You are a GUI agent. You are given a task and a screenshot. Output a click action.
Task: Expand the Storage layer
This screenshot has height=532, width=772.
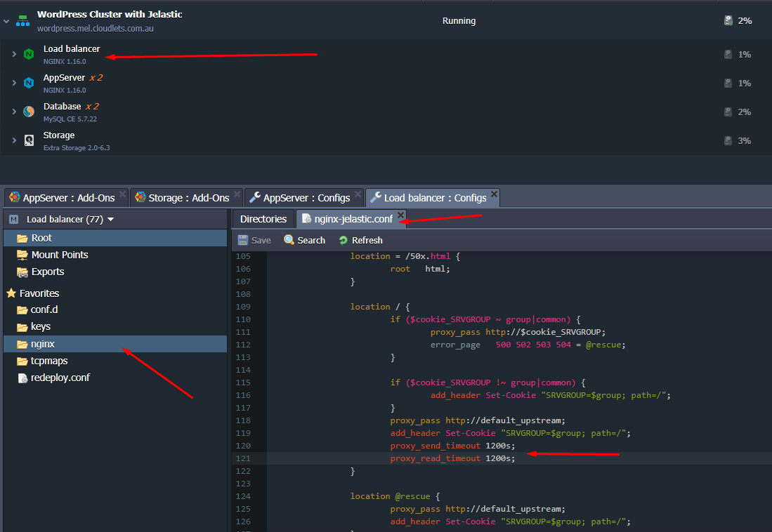[14, 140]
